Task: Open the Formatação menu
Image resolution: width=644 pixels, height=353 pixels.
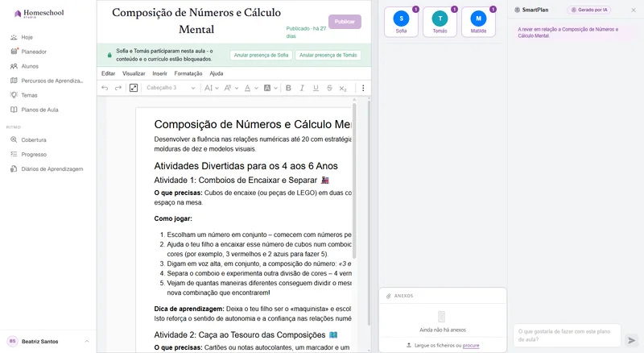Action: (188, 73)
